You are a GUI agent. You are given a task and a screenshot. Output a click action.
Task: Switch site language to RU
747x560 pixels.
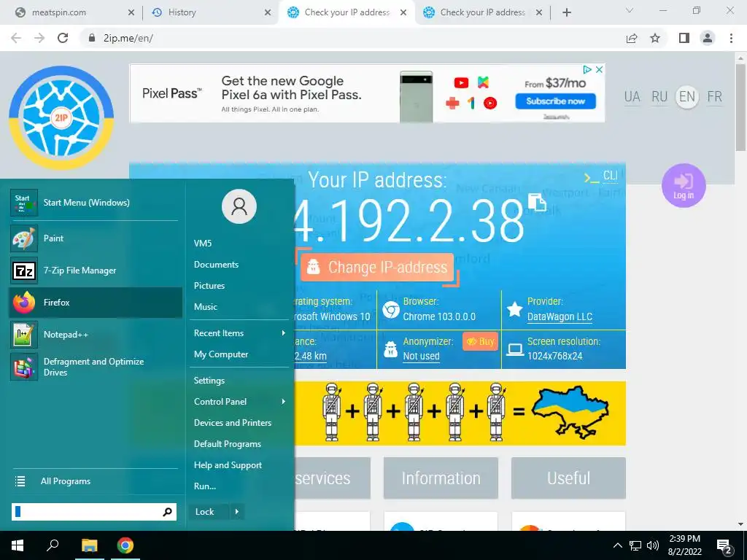(659, 97)
